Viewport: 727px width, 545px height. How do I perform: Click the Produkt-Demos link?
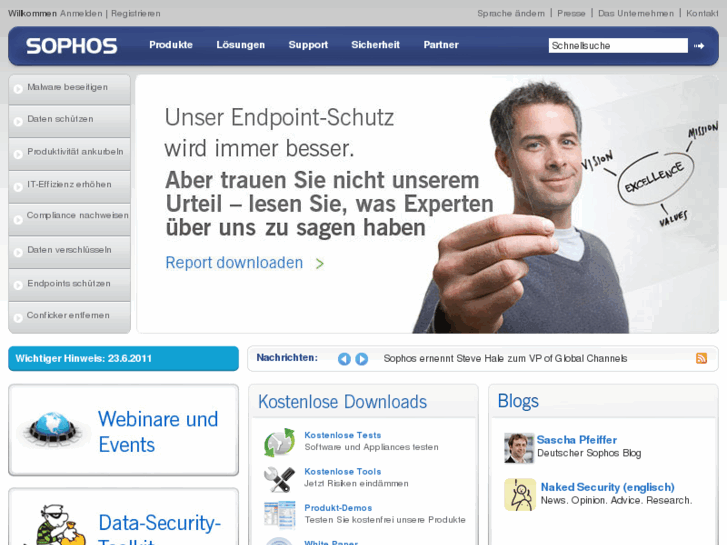tap(338, 508)
